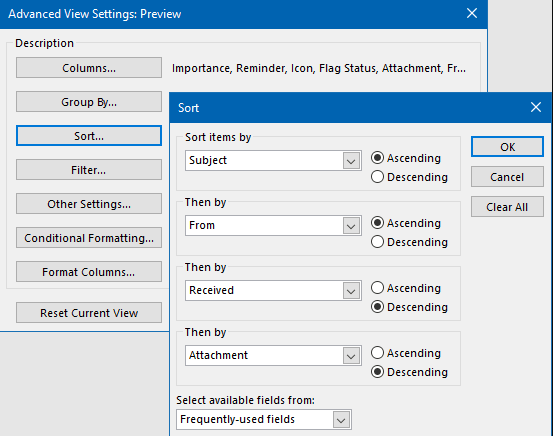Cancel the Sort dialog
The width and height of the screenshot is (553, 436).
click(x=508, y=177)
